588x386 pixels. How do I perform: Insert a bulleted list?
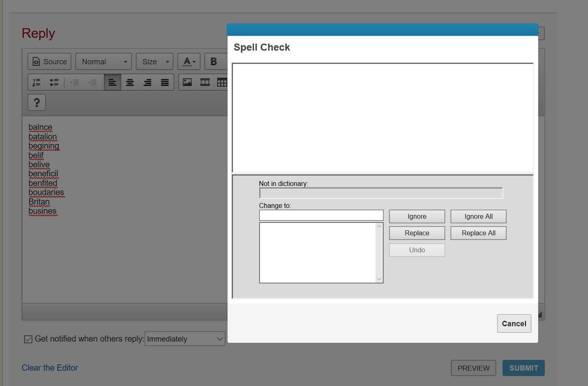pyautogui.click(x=54, y=82)
